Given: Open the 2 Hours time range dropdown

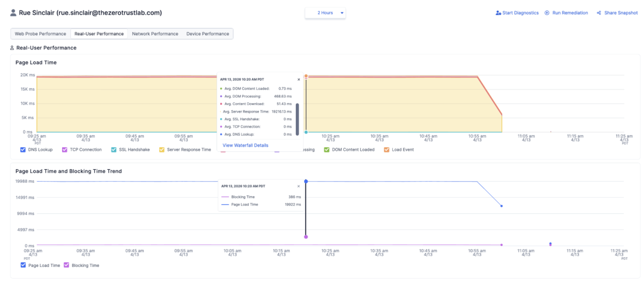Looking at the screenshot, I should click(x=325, y=13).
